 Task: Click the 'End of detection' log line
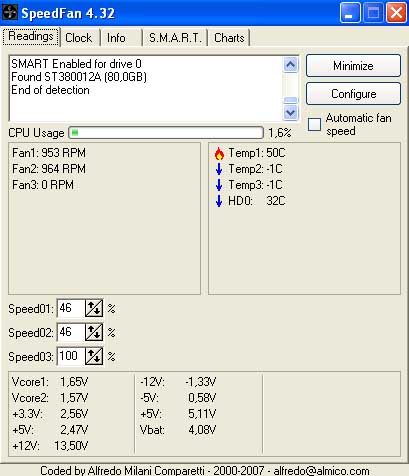click(x=50, y=90)
